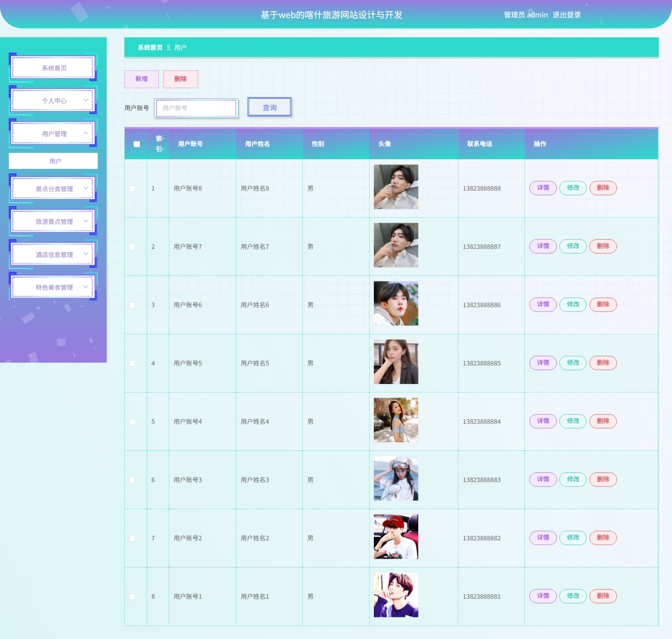Image resolution: width=672 pixels, height=639 pixels.
Task: View 详情 for 用户账号7
Action: coord(543,246)
